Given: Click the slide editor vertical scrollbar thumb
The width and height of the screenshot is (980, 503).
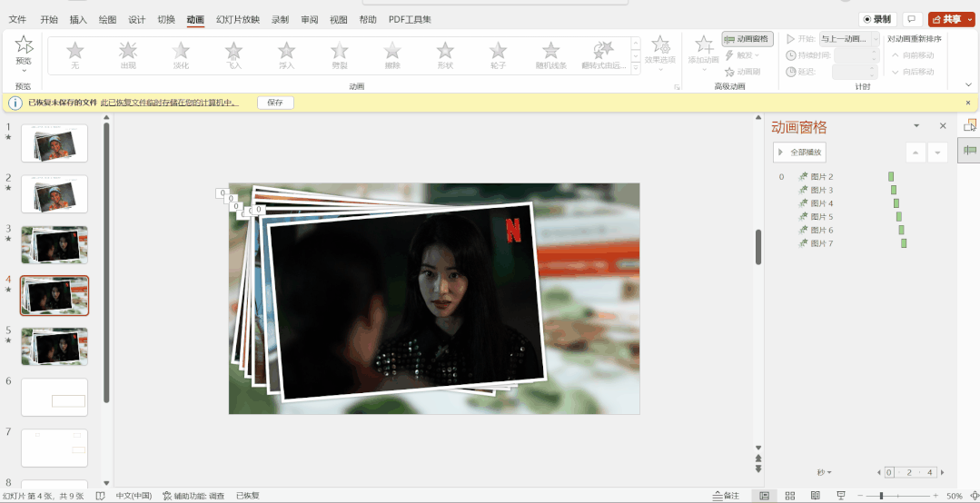Looking at the screenshot, I should coord(758,247).
